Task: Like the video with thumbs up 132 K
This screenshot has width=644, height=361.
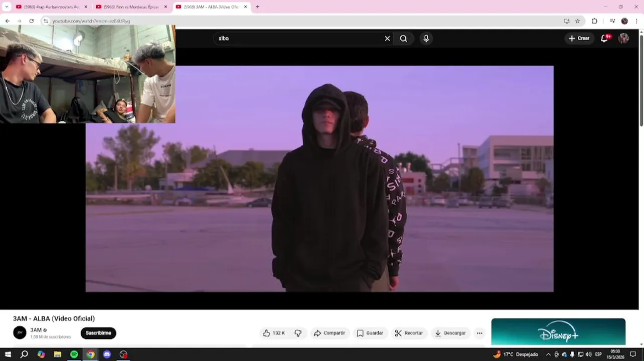Action: point(274,333)
